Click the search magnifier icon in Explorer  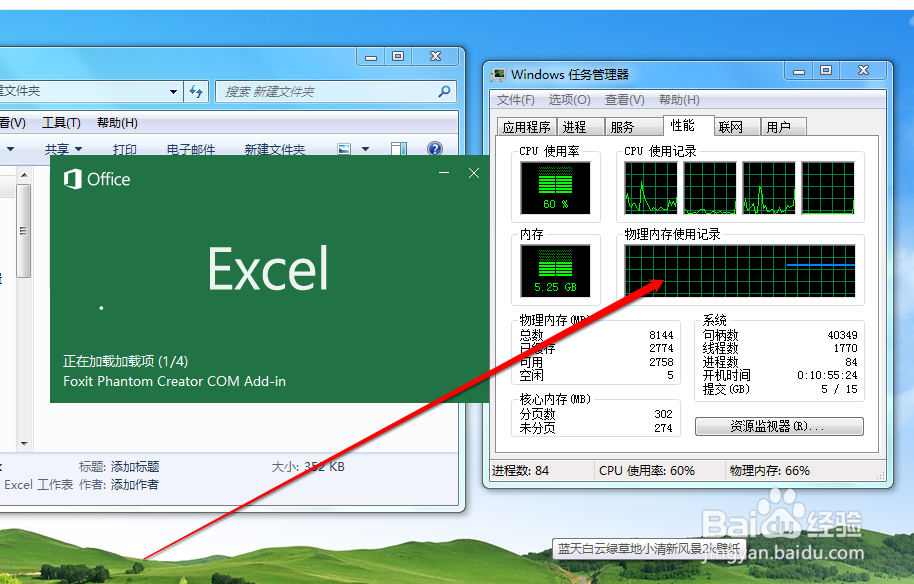pyautogui.click(x=444, y=92)
